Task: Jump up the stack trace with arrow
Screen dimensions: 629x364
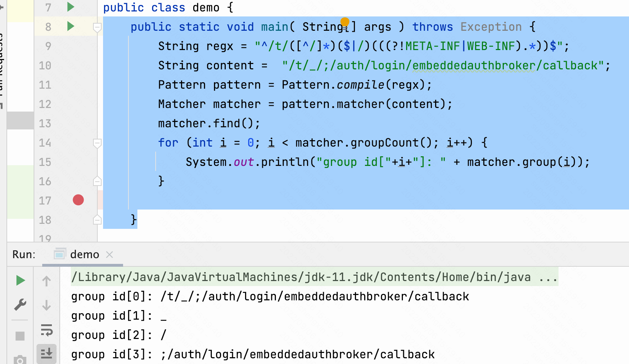Action: 47,281
